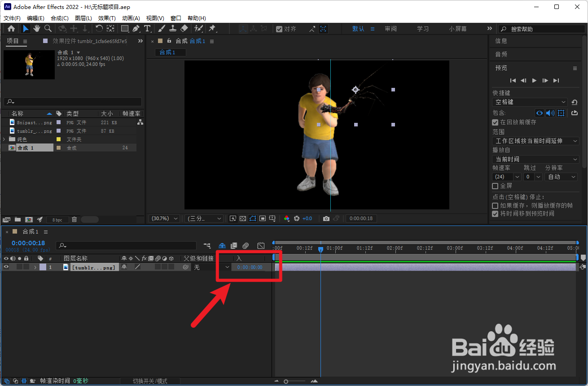The image size is (588, 386).
Task: Open the (三分 viewer resolution dropdown
Action: coord(205,219)
